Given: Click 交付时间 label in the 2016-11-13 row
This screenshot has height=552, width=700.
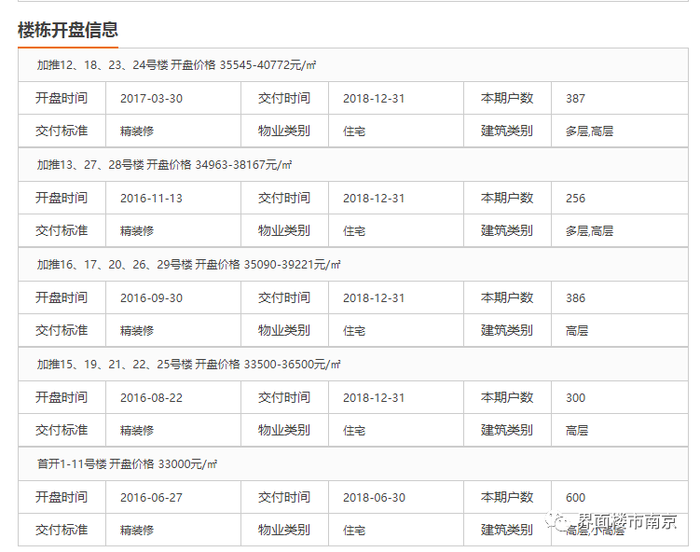Looking at the screenshot, I should pyautogui.click(x=284, y=197).
